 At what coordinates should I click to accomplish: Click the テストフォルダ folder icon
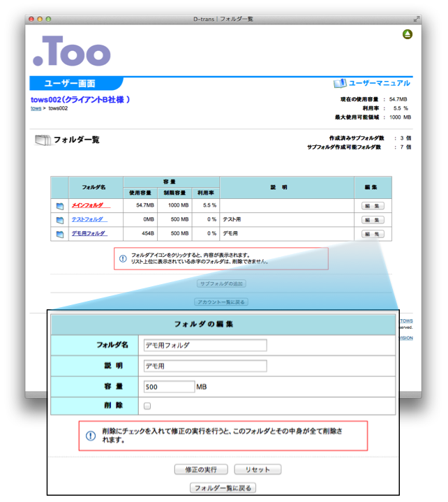[60, 220]
